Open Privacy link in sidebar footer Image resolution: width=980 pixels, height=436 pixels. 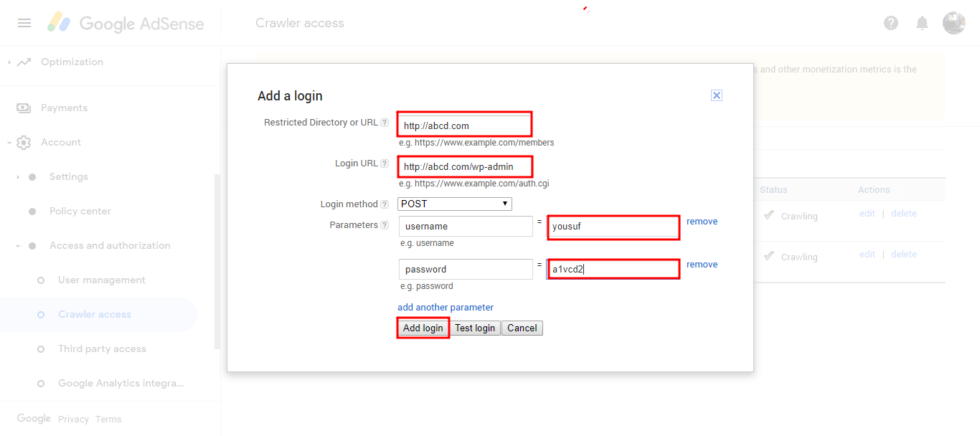(x=73, y=420)
